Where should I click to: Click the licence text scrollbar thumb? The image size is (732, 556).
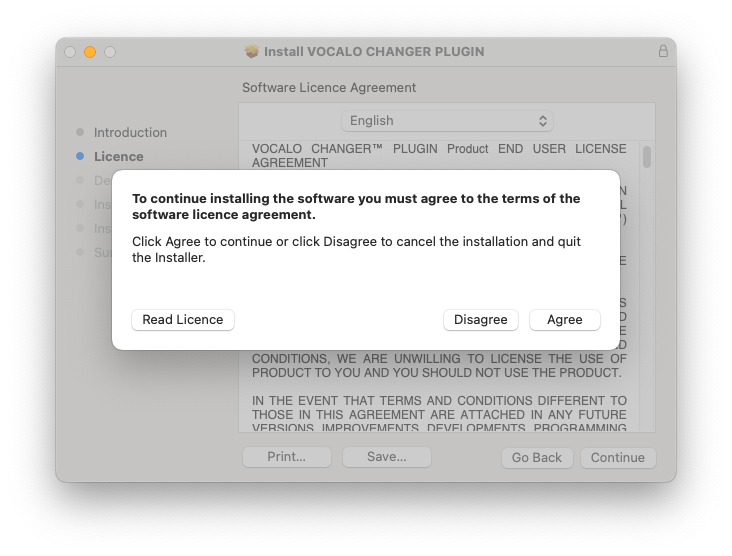tap(647, 157)
